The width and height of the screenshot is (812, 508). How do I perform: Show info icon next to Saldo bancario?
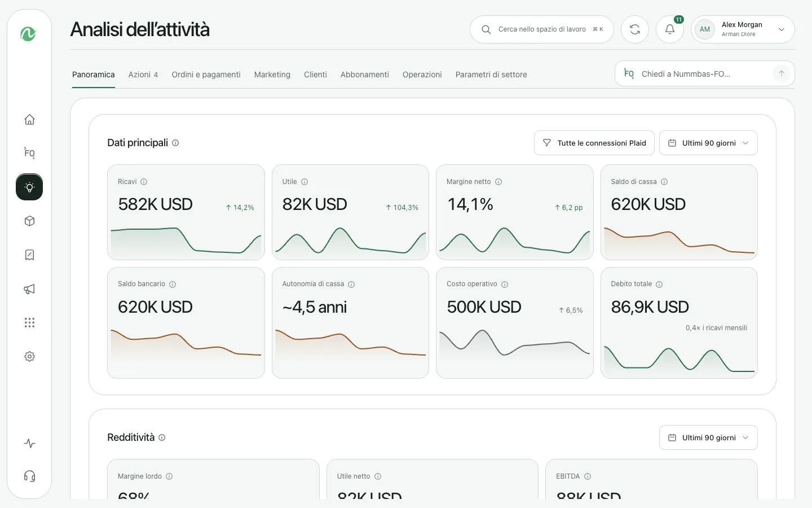coord(173,284)
